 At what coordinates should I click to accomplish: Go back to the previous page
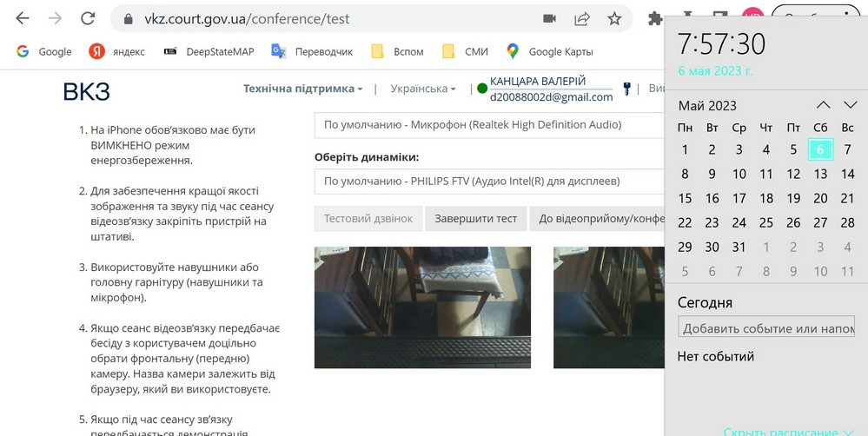(22, 18)
